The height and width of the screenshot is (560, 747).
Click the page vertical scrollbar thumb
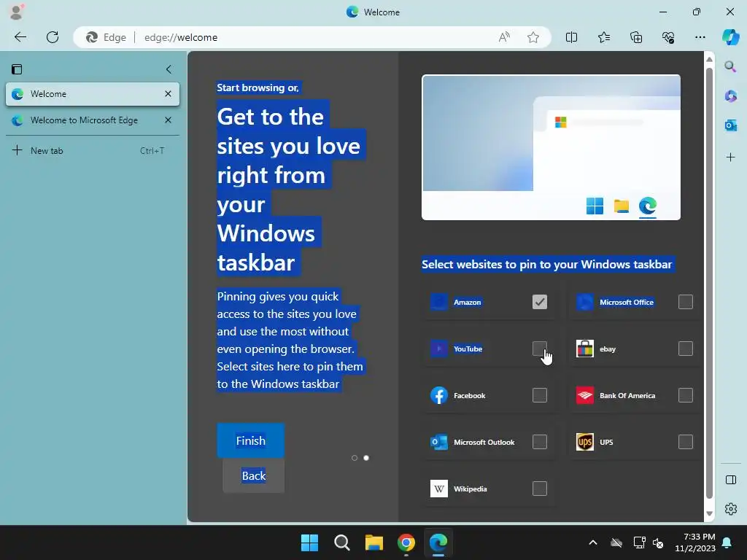(709, 284)
